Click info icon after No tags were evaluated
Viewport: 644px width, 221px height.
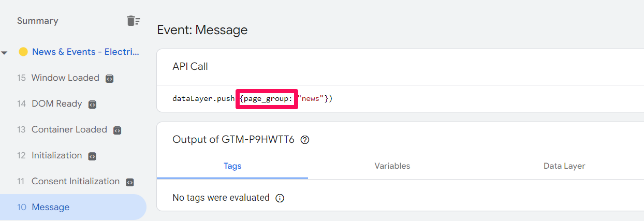pos(280,198)
